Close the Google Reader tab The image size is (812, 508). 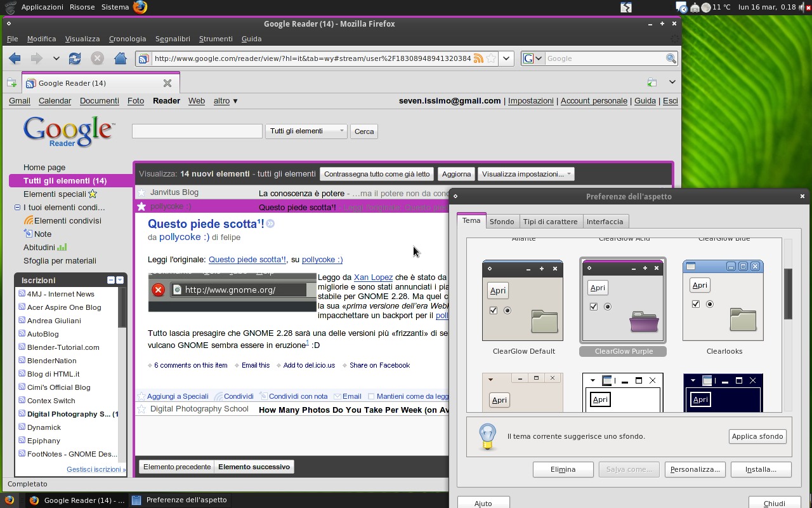pyautogui.click(x=167, y=83)
